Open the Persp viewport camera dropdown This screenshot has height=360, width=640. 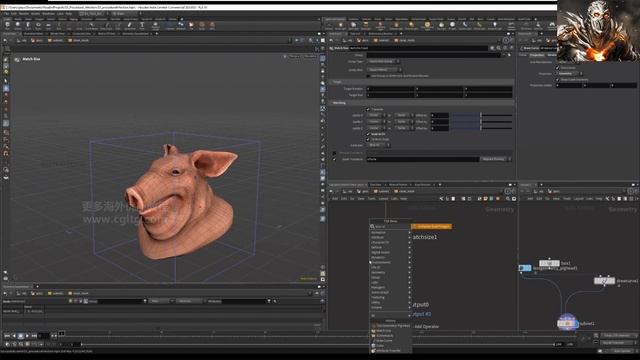click(294, 56)
